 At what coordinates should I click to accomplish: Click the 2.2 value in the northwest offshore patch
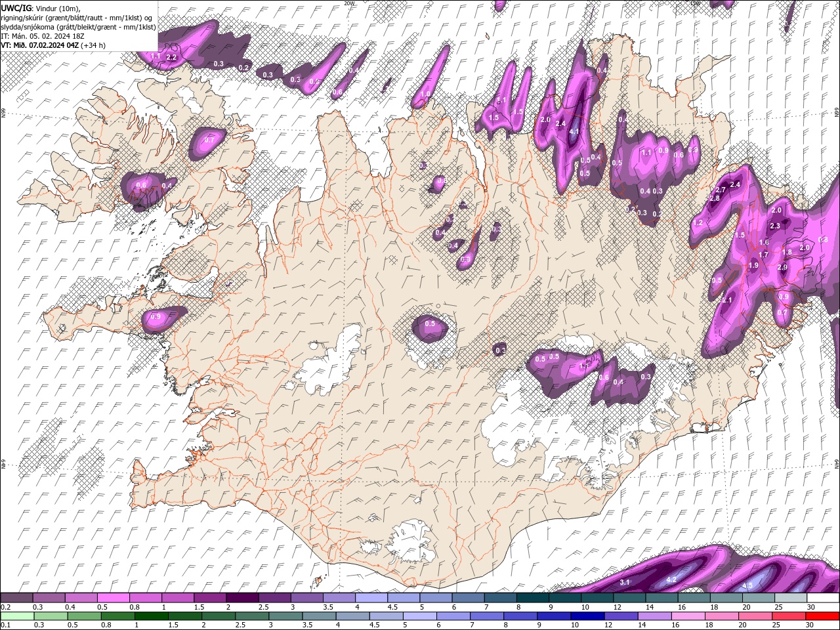172,58
